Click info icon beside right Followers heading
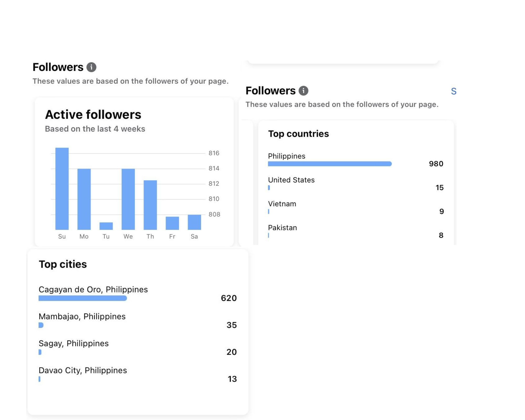 click(x=303, y=91)
